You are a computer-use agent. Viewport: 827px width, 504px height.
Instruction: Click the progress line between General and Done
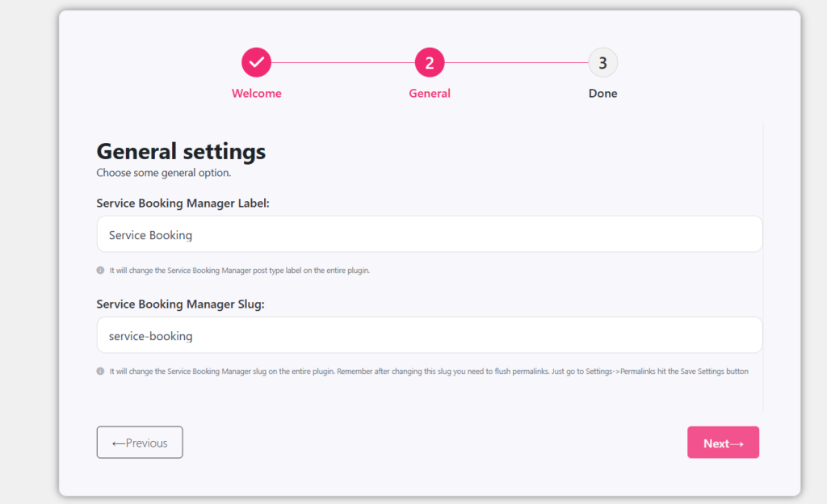point(516,61)
